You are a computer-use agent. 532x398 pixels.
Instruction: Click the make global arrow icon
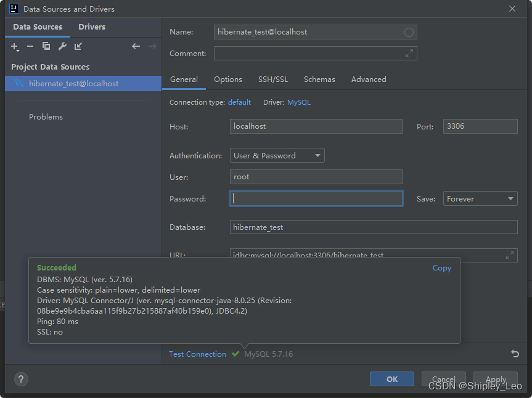[78, 46]
